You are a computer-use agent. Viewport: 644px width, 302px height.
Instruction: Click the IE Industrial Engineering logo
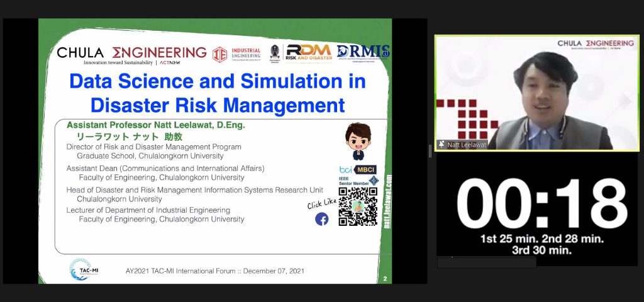pos(236,55)
